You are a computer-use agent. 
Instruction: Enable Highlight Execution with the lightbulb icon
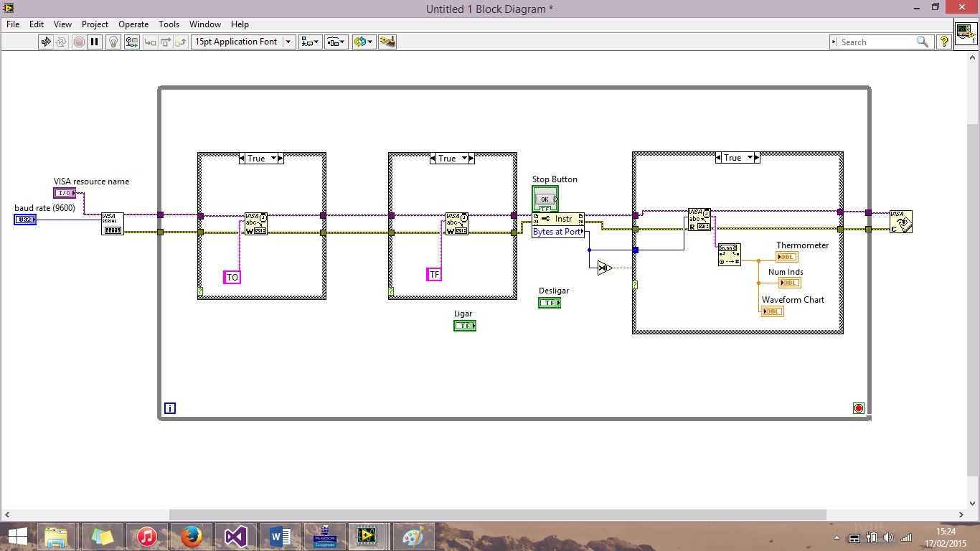pyautogui.click(x=113, y=42)
